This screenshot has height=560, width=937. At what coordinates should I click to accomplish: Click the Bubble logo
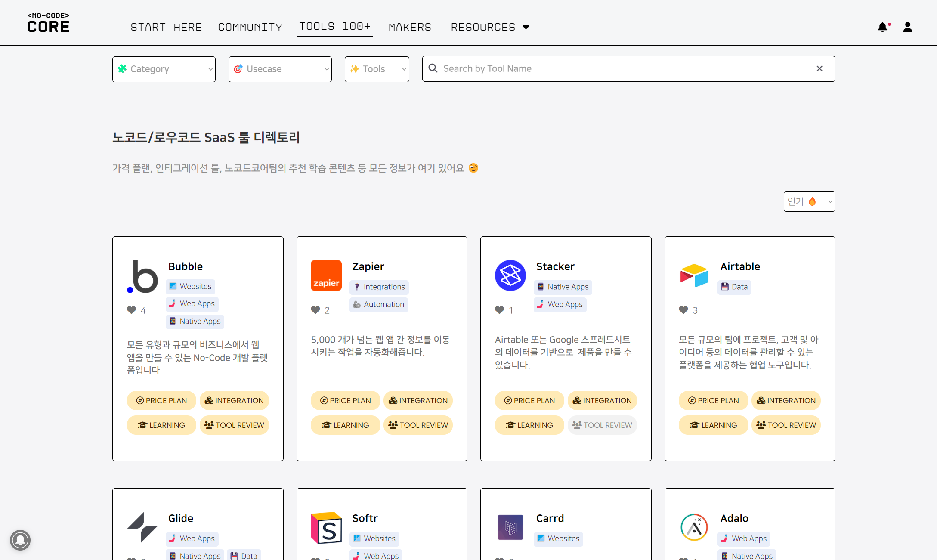[x=142, y=276]
